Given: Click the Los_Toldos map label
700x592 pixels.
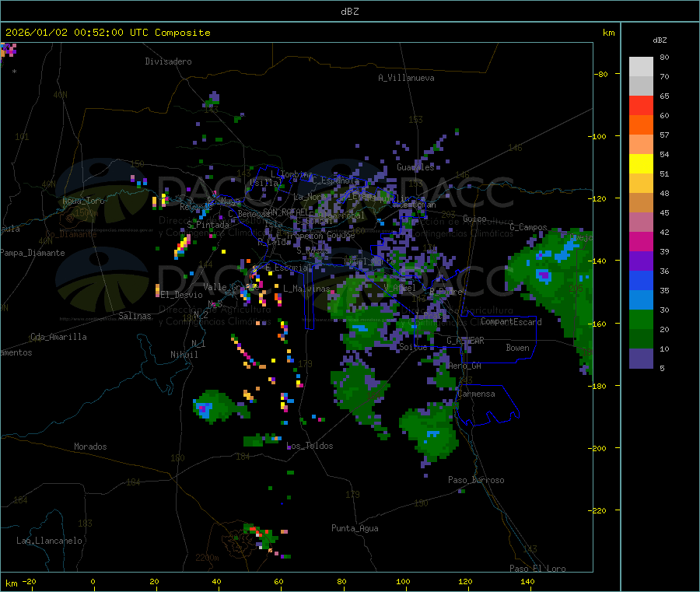Looking at the screenshot, I should (310, 446).
